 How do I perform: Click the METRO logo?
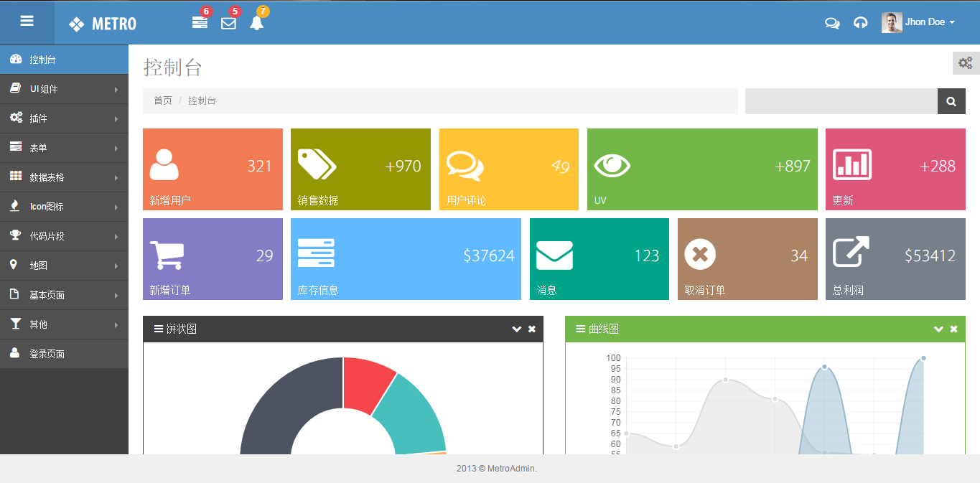tap(103, 24)
